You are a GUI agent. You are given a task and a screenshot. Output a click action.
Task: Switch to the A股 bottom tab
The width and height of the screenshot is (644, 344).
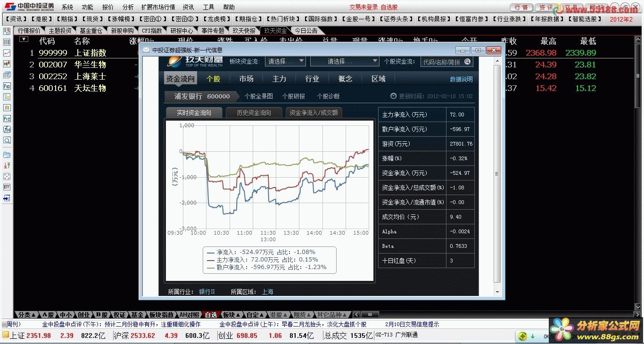[x=48, y=315]
